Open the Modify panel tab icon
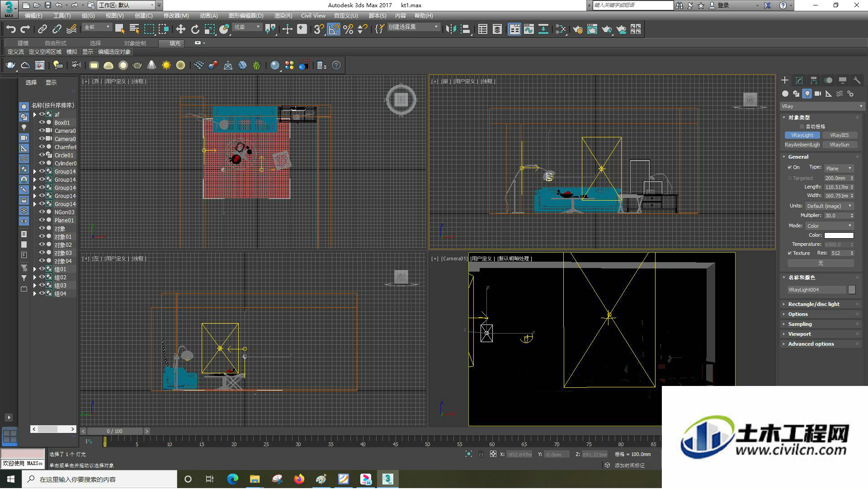 799,80
